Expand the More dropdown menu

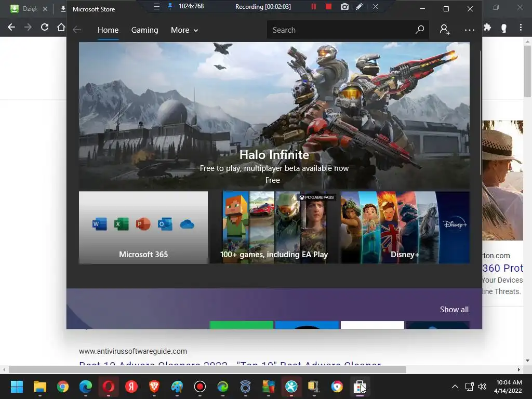[184, 30]
